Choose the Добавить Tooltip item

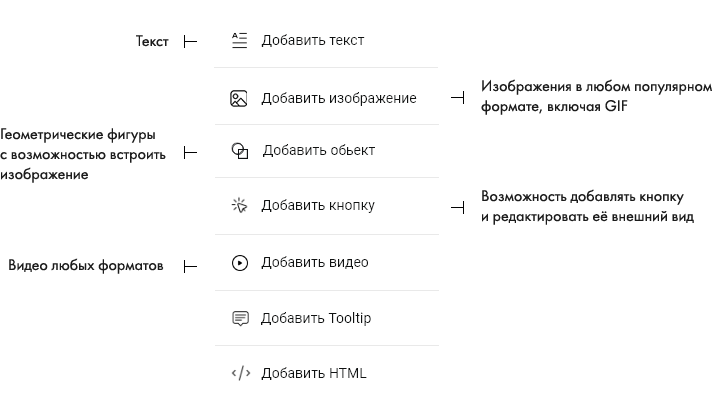326,318
